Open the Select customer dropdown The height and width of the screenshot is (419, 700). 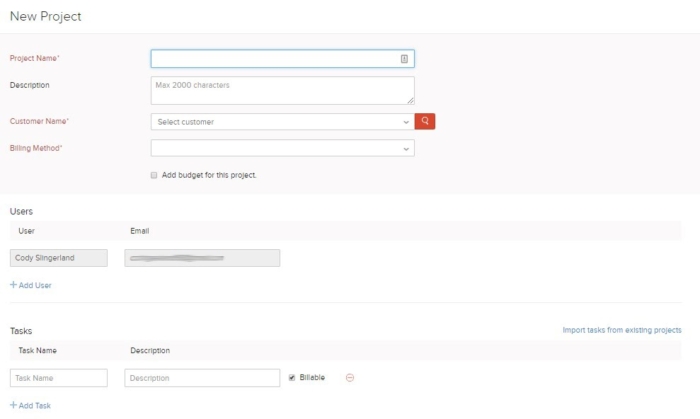coord(282,122)
